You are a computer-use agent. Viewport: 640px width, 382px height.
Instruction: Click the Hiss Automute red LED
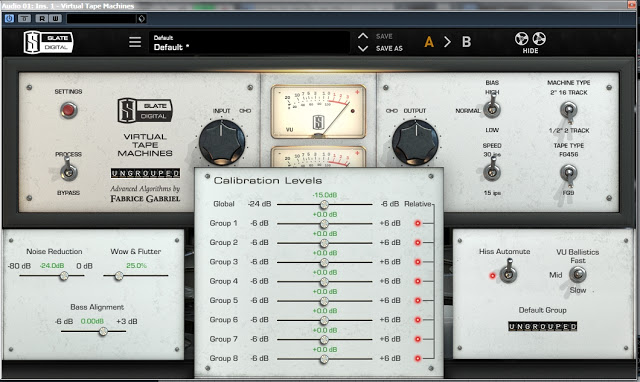tap(492, 276)
